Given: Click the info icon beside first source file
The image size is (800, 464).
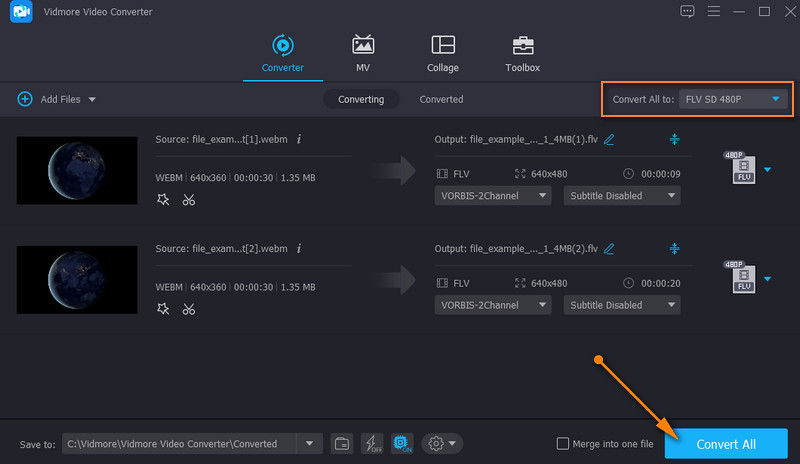Looking at the screenshot, I should (299, 139).
